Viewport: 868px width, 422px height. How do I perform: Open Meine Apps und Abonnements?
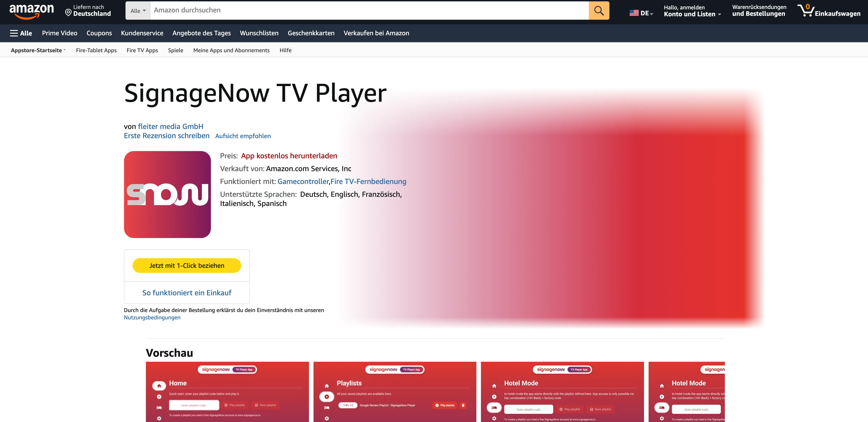[x=232, y=50]
